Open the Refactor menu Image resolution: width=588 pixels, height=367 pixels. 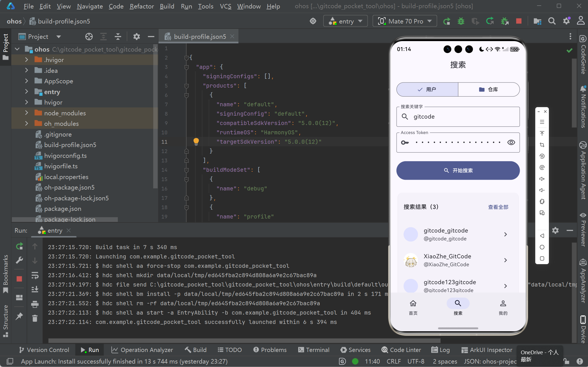(x=141, y=6)
